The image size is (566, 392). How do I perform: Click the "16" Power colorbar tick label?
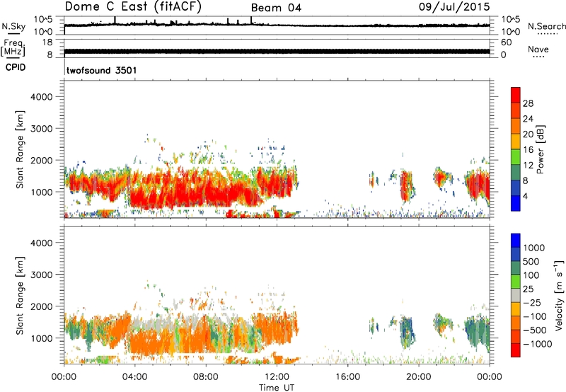(x=528, y=150)
